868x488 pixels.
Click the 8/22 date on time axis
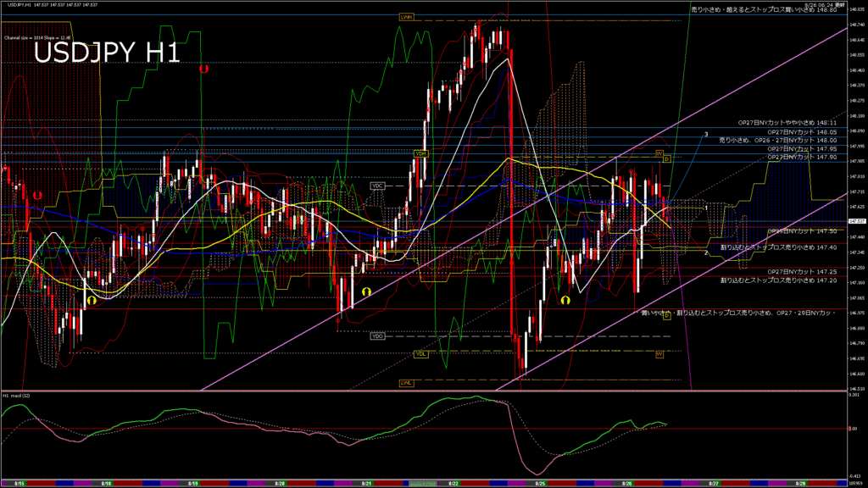coord(454,483)
